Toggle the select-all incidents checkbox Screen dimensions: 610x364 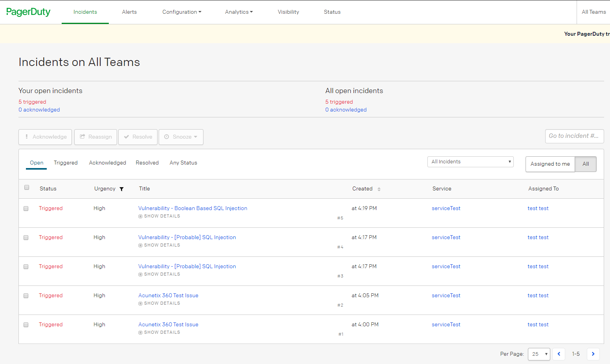coord(27,187)
